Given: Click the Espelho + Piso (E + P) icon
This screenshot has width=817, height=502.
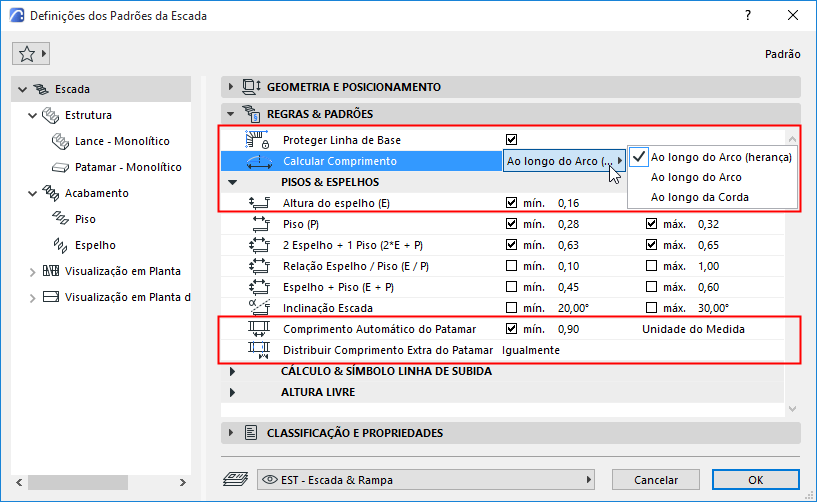Looking at the screenshot, I should point(259,287).
